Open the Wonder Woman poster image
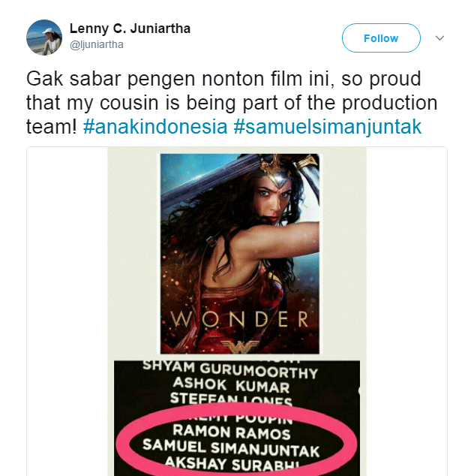This screenshot has width=453, height=476. point(238,248)
